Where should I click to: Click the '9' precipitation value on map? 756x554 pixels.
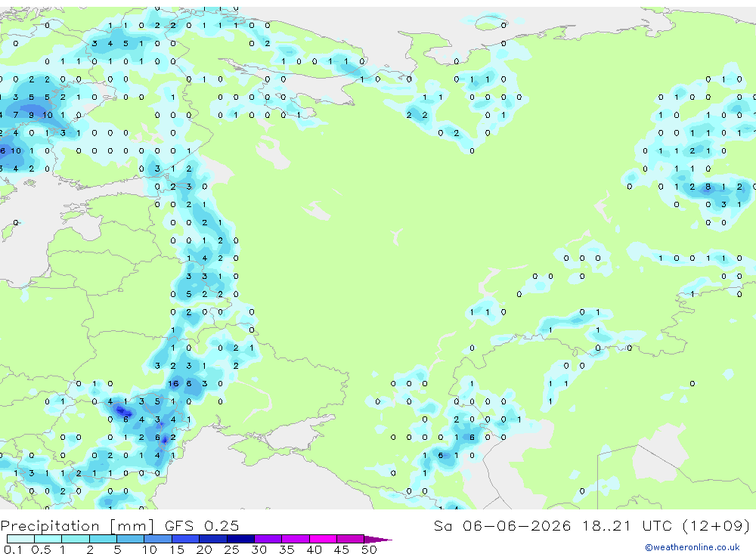coord(31,115)
